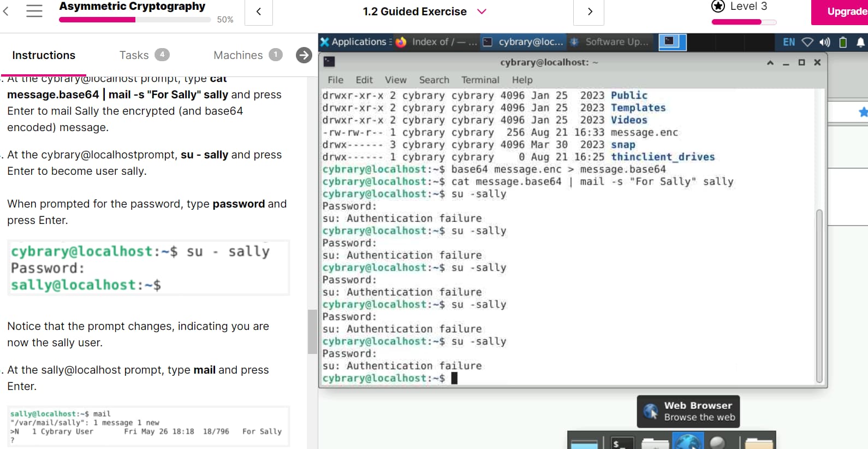Screen dimensions: 868x449
Task: Go to previous exercise with left chevron
Action: 259,11
